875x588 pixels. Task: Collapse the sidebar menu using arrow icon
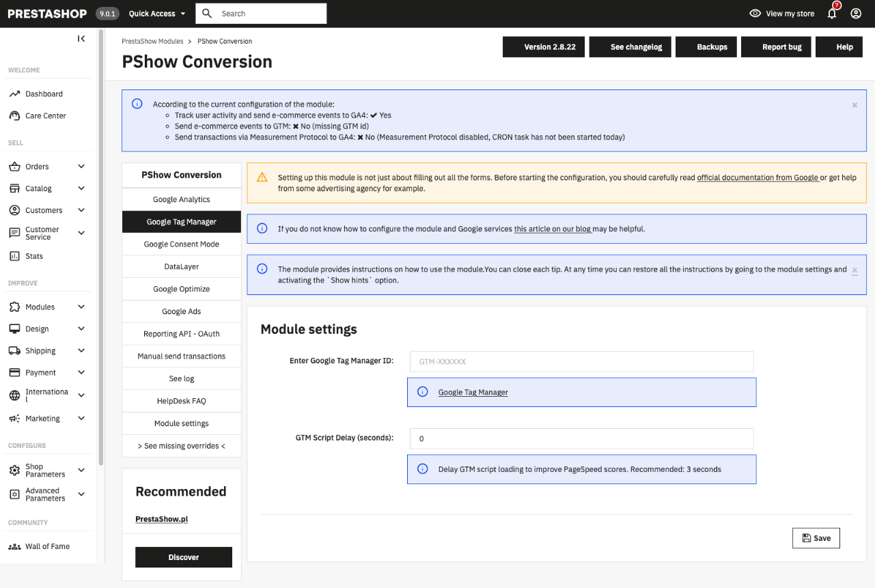click(81, 39)
